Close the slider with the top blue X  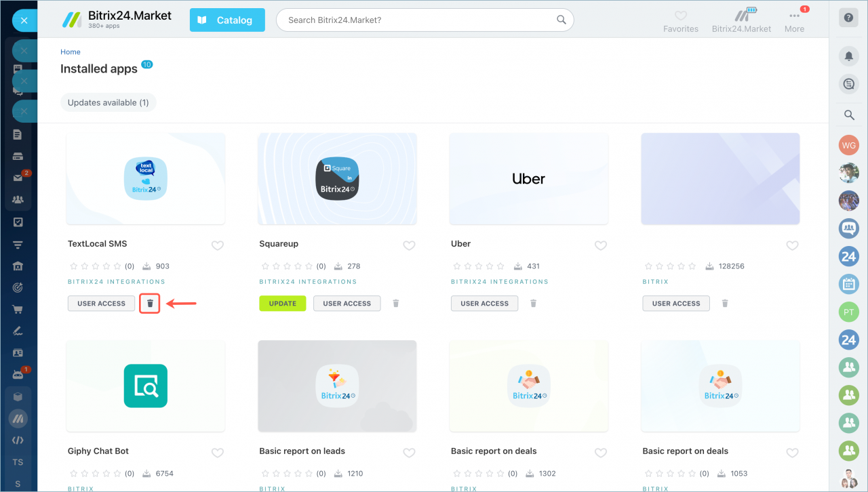pos(24,20)
